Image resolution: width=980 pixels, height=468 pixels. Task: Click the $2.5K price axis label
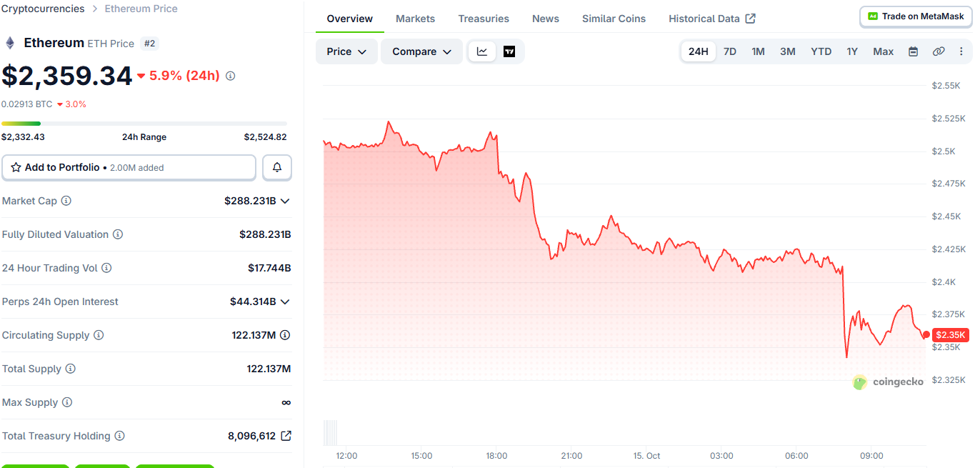[943, 151]
